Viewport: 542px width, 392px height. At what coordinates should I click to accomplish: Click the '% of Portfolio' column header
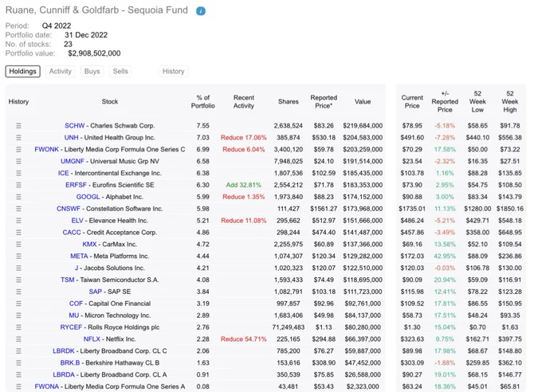coord(203,102)
